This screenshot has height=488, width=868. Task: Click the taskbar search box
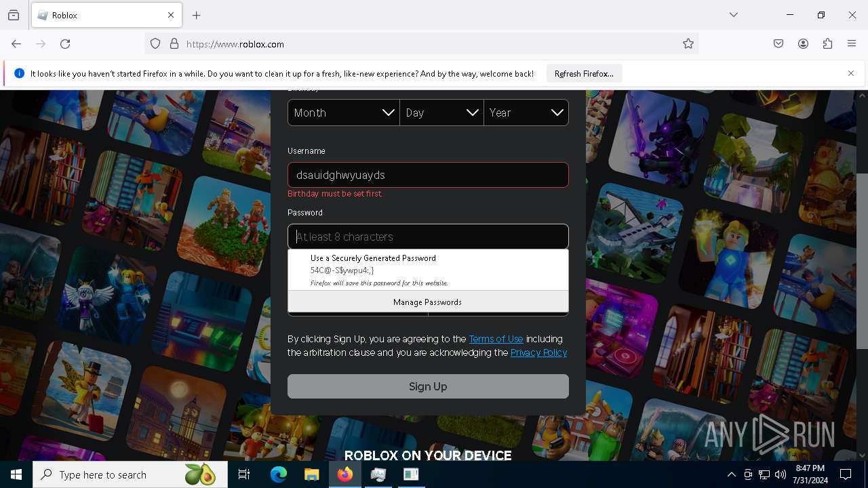pyautogui.click(x=130, y=474)
